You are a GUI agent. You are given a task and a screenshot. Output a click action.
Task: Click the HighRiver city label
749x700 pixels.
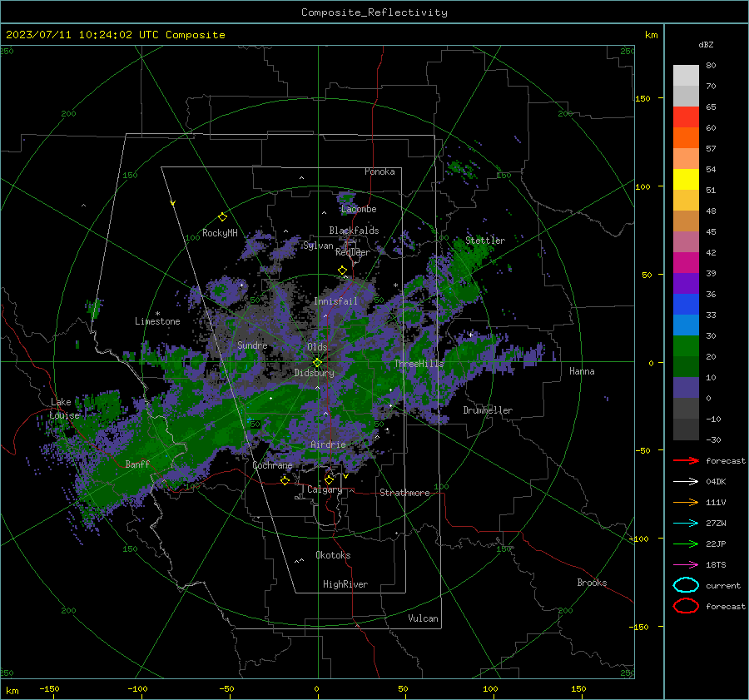tap(345, 584)
